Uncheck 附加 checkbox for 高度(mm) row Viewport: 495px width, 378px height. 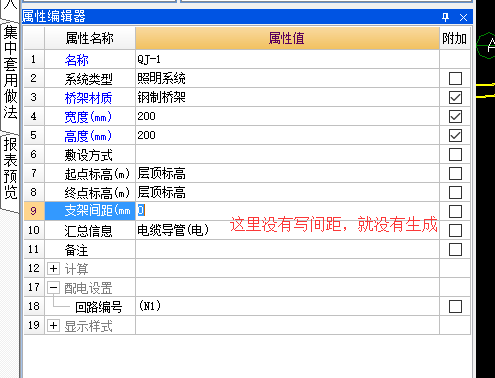(x=455, y=136)
